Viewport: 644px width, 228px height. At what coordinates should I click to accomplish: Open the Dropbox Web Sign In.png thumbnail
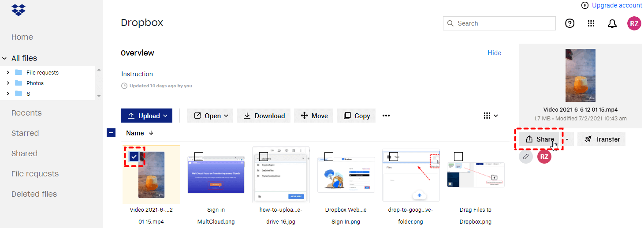[346, 175]
